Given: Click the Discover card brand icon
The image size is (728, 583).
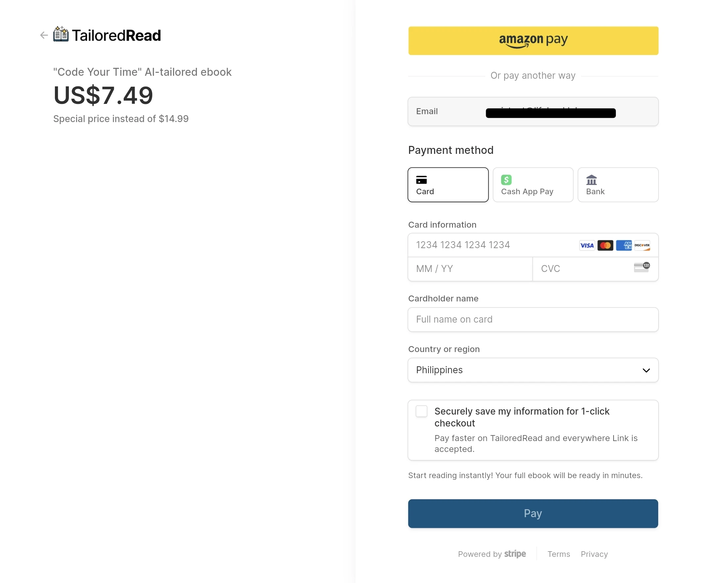Looking at the screenshot, I should tap(642, 246).
